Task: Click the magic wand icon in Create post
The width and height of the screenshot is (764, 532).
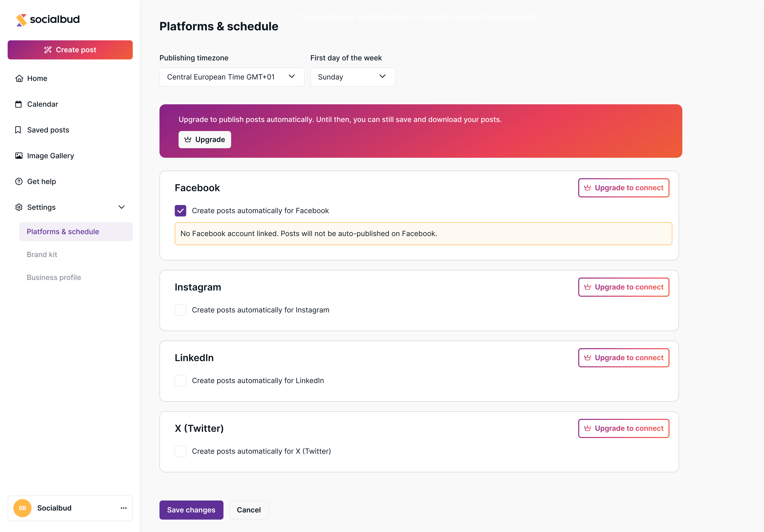Action: click(x=48, y=50)
